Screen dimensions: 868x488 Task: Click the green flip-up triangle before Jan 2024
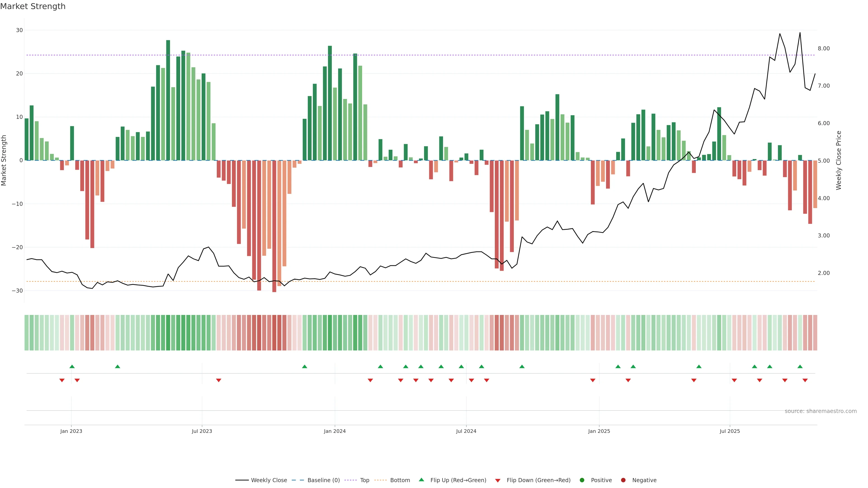coord(305,366)
